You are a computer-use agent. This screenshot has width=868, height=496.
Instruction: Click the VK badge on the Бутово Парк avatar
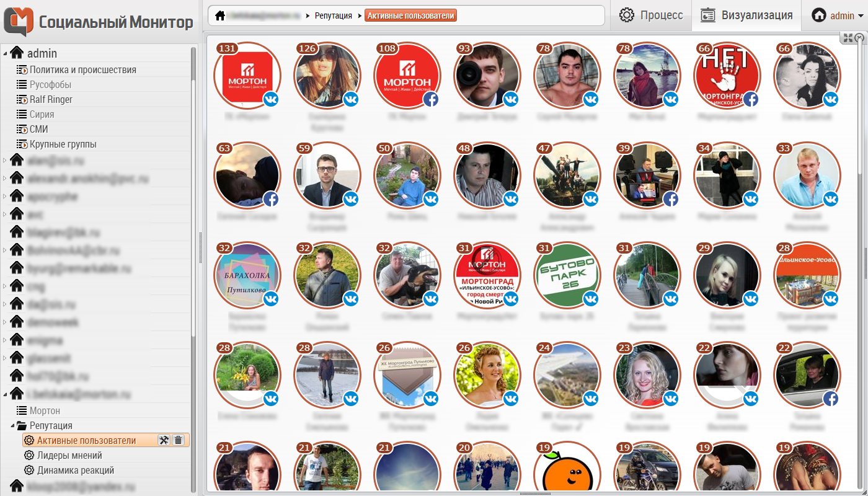[x=591, y=298]
